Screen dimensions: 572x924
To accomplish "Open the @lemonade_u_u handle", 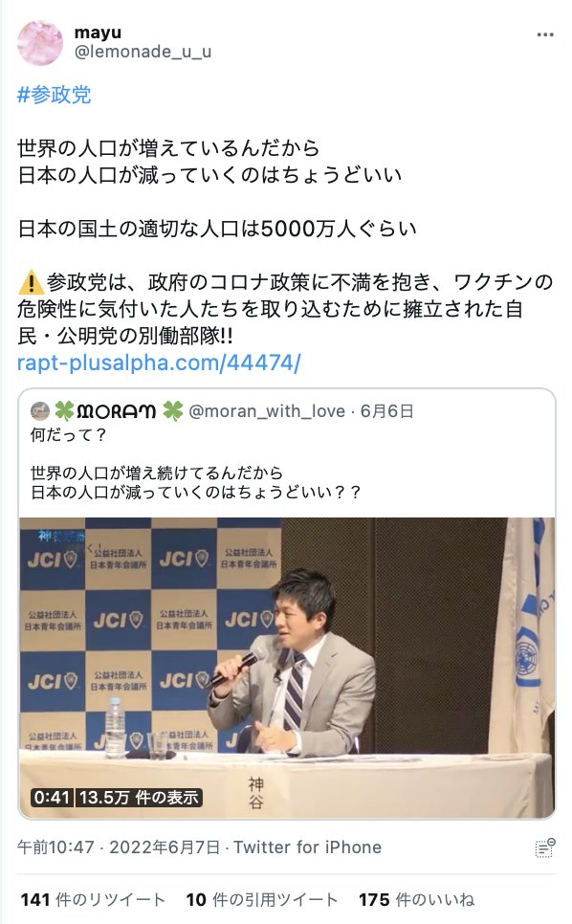I will (x=143, y=52).
